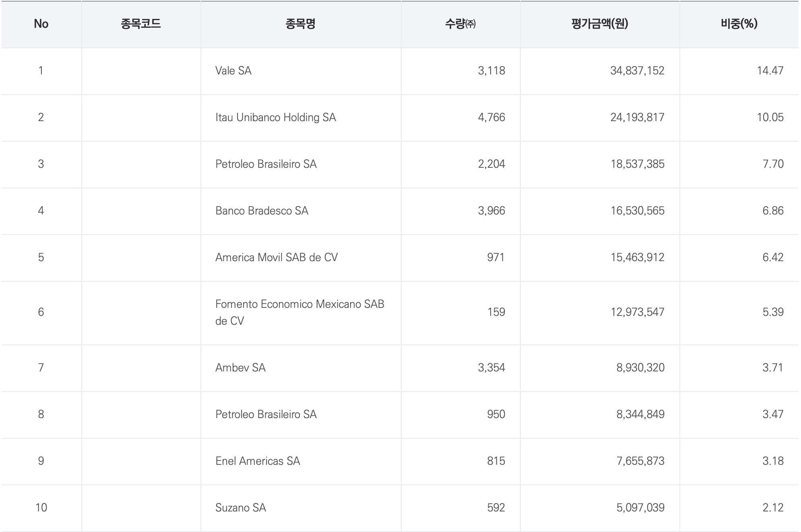This screenshot has height=532, width=801.
Task: Click quantity 4,766 cell
Action: [491, 118]
